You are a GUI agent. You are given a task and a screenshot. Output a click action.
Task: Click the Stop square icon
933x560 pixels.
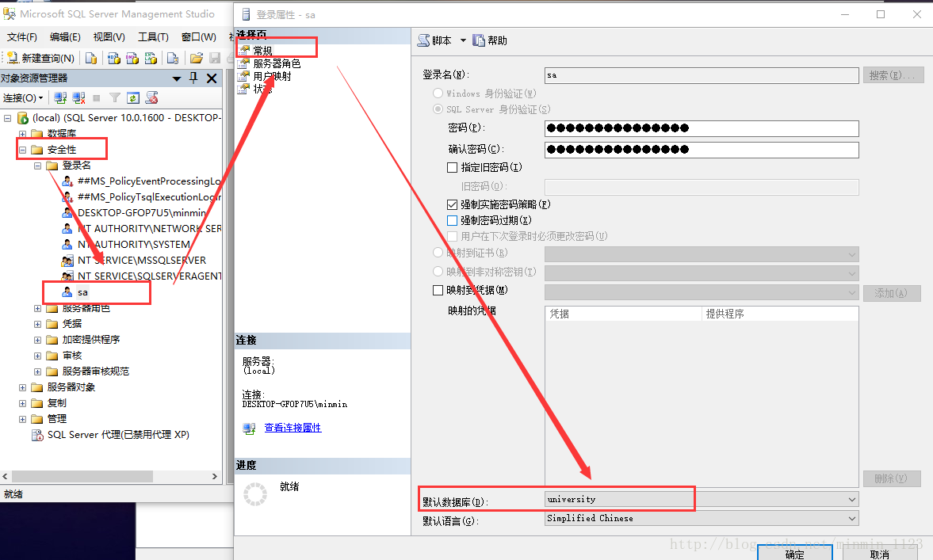[97, 97]
